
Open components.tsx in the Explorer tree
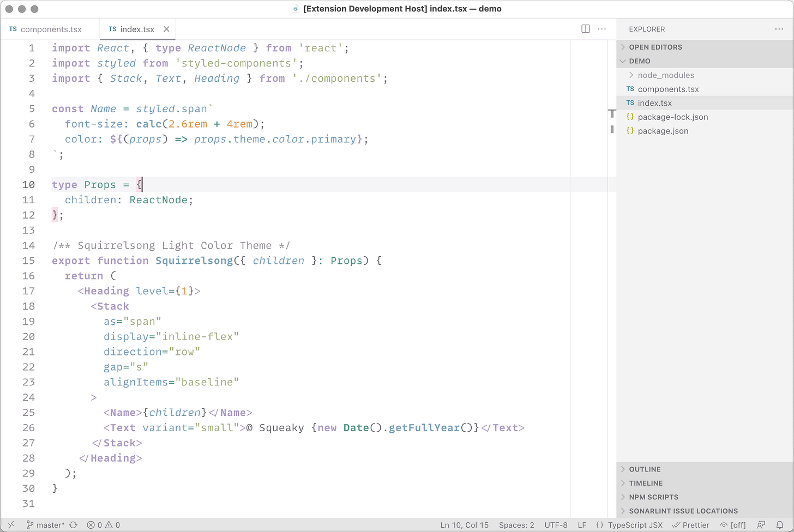click(705, 89)
